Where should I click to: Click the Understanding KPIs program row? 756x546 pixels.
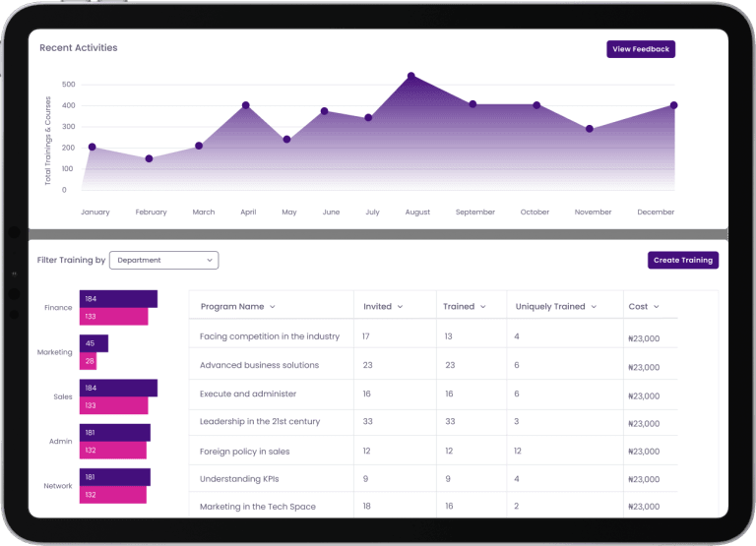(239, 479)
